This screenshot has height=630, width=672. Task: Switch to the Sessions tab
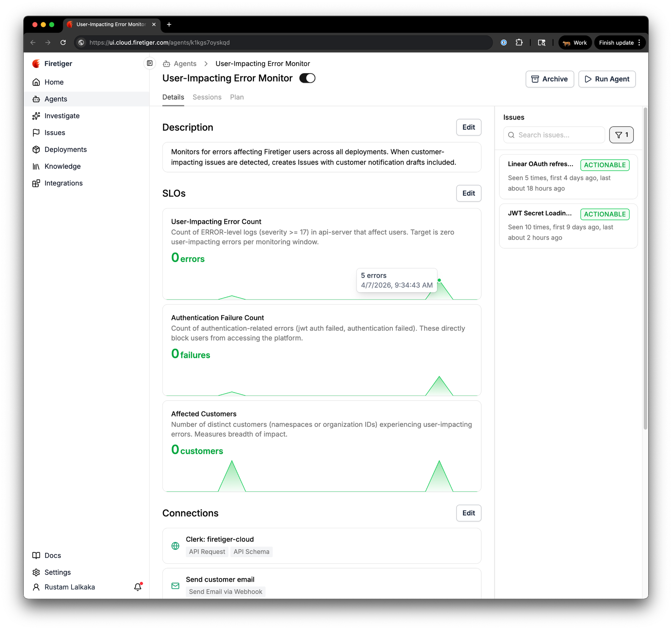coord(207,97)
